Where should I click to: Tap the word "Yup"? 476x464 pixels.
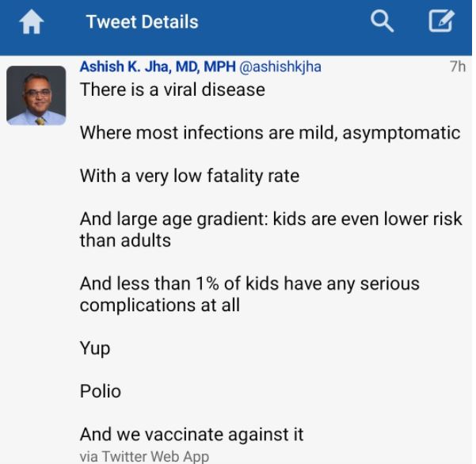(x=95, y=348)
